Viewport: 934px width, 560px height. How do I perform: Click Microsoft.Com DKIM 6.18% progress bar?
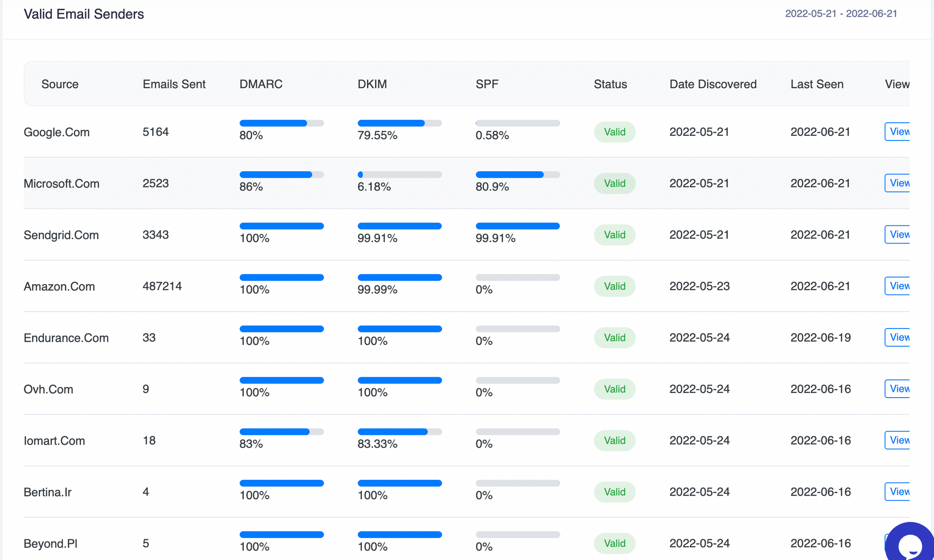pos(399,175)
